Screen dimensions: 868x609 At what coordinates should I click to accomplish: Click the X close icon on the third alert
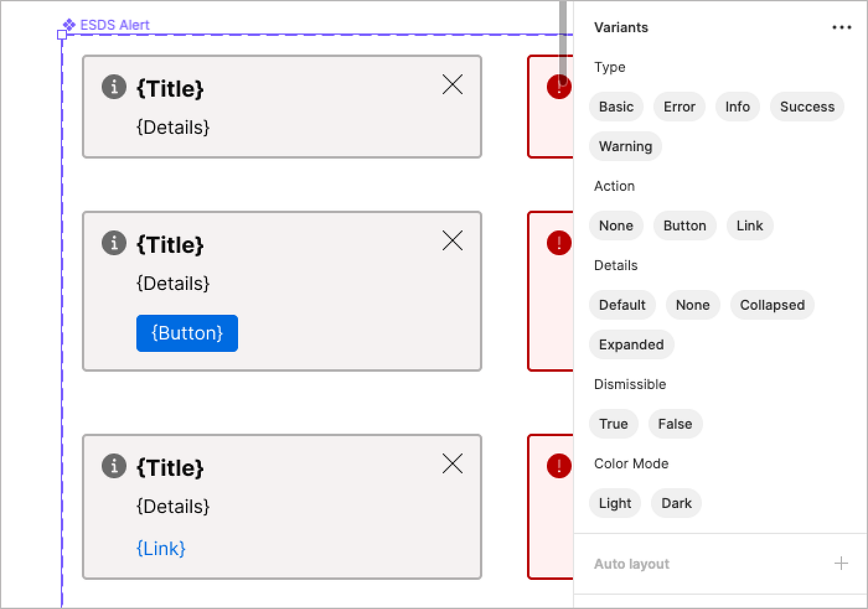tap(452, 463)
